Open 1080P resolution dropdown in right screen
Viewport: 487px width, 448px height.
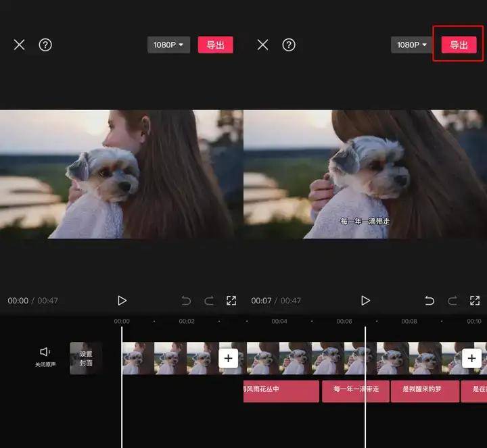click(x=412, y=45)
